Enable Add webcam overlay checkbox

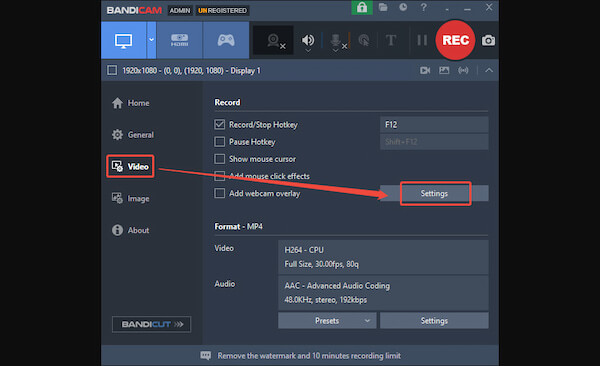coord(220,193)
